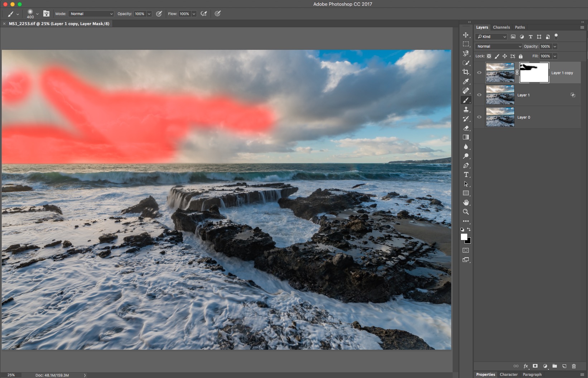Open the Kind filter dropdown
This screenshot has height=378, width=588.
click(491, 37)
